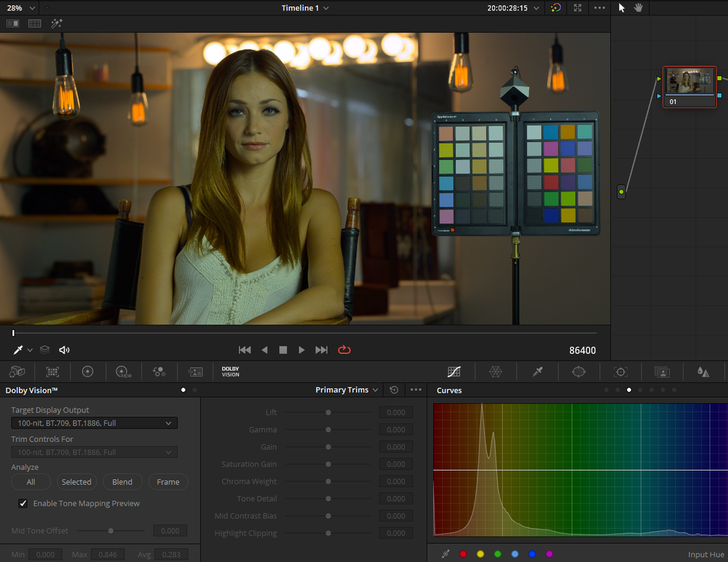728x562 pixels.
Task: Open the Color Match palette
Action: pyautogui.click(x=53, y=372)
